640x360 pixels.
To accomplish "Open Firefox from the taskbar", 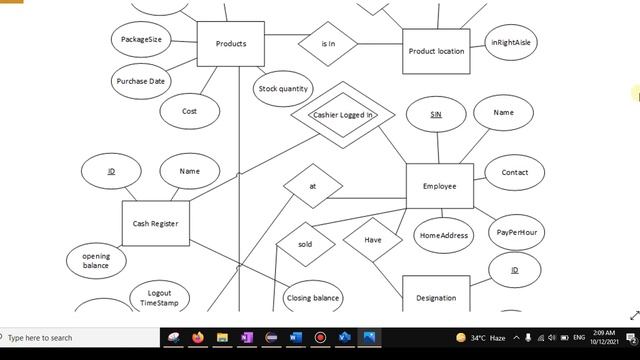I will click(198, 338).
